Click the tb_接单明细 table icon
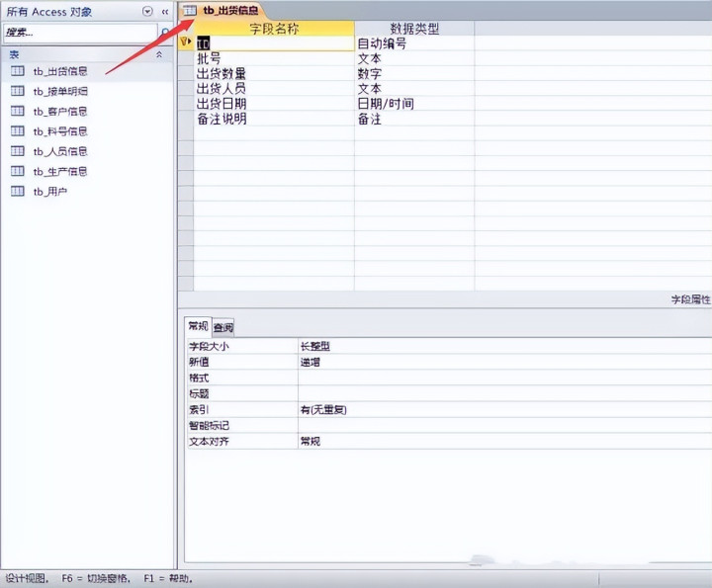The image size is (712, 588). (x=17, y=91)
